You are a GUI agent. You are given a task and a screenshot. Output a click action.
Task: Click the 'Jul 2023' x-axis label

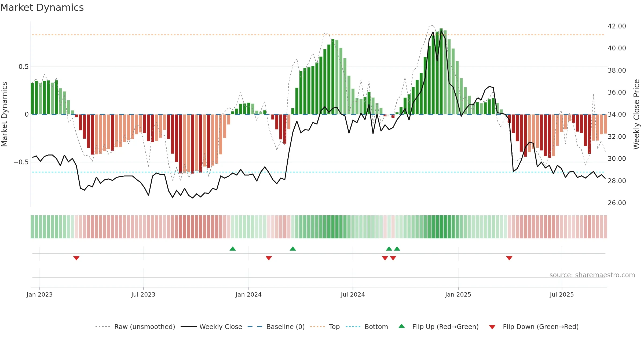143,294
